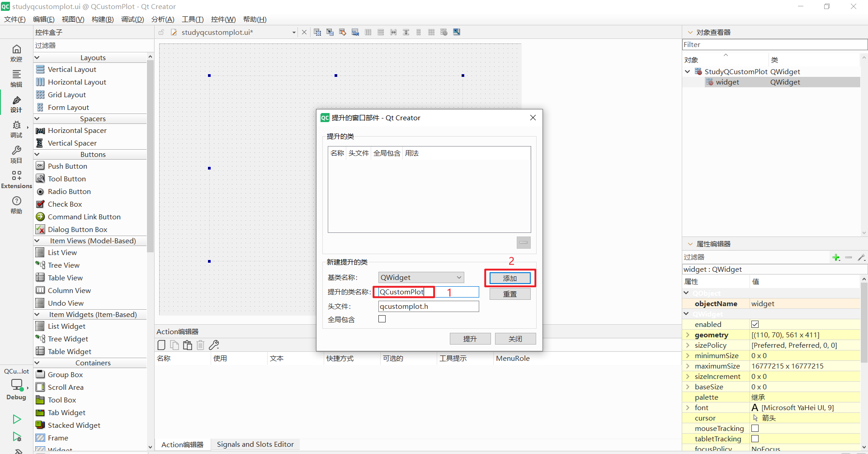Click the Start Debugging run icon
This screenshot has width=868, height=454.
pyautogui.click(x=17, y=437)
